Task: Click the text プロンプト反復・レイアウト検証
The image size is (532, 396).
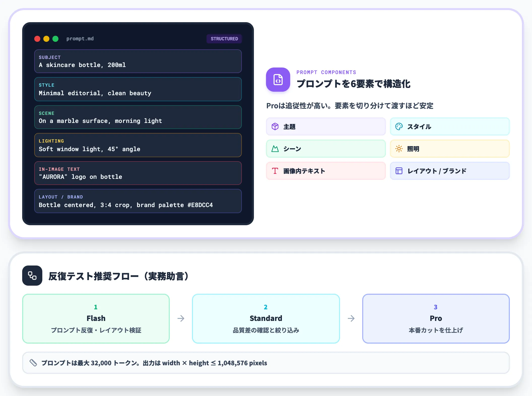Action: coord(96,330)
